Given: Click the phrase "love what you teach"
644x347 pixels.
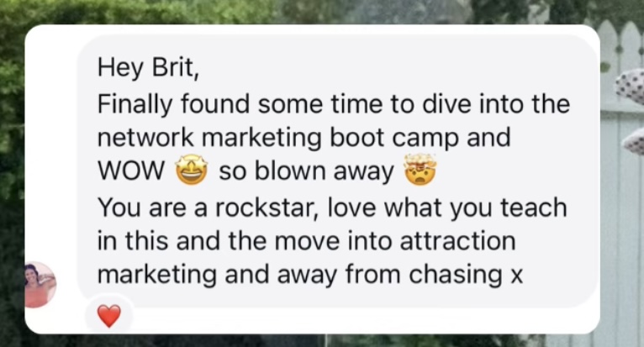Looking at the screenshot, I should [x=447, y=208].
